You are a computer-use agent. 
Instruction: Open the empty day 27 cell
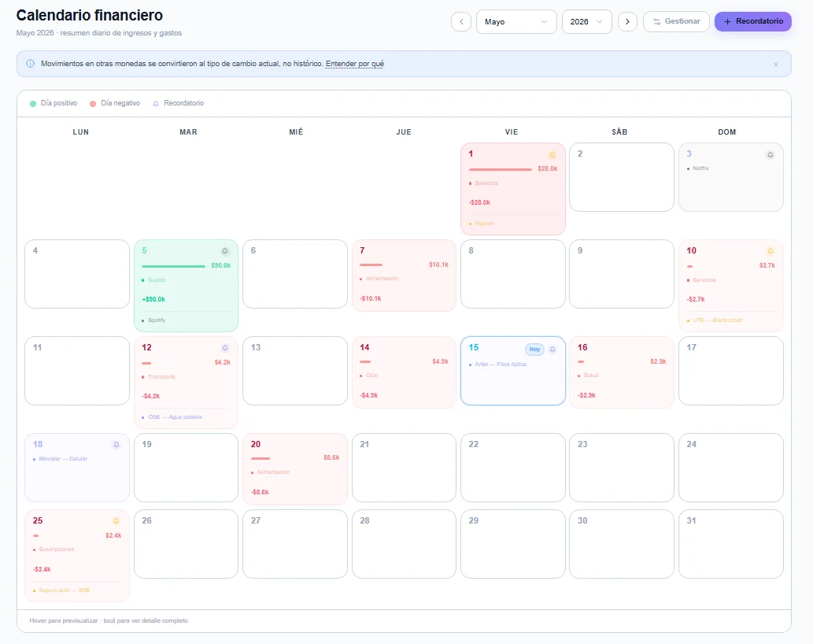coord(295,544)
